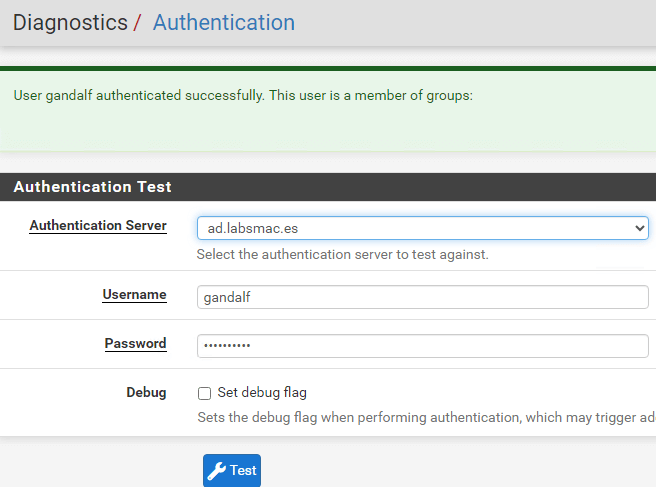Click the underlined Username label
The height and width of the screenshot is (487, 656).
pyautogui.click(x=134, y=295)
